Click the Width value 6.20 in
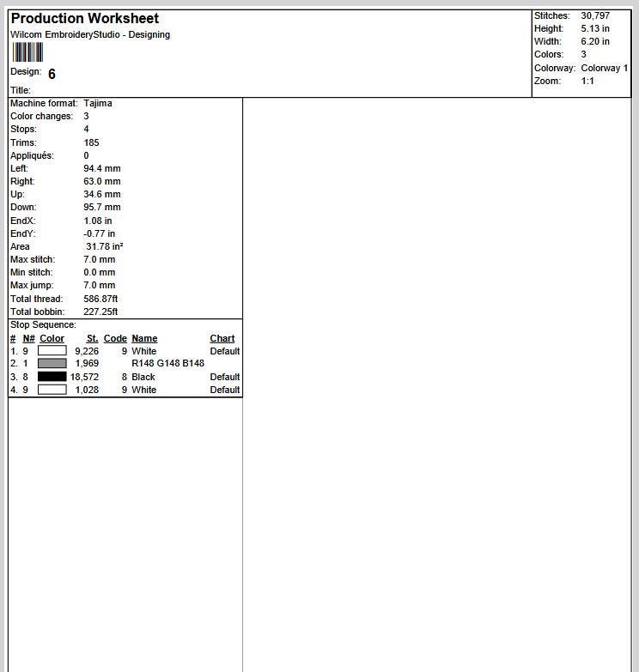Image resolution: width=639 pixels, height=672 pixels. click(595, 41)
